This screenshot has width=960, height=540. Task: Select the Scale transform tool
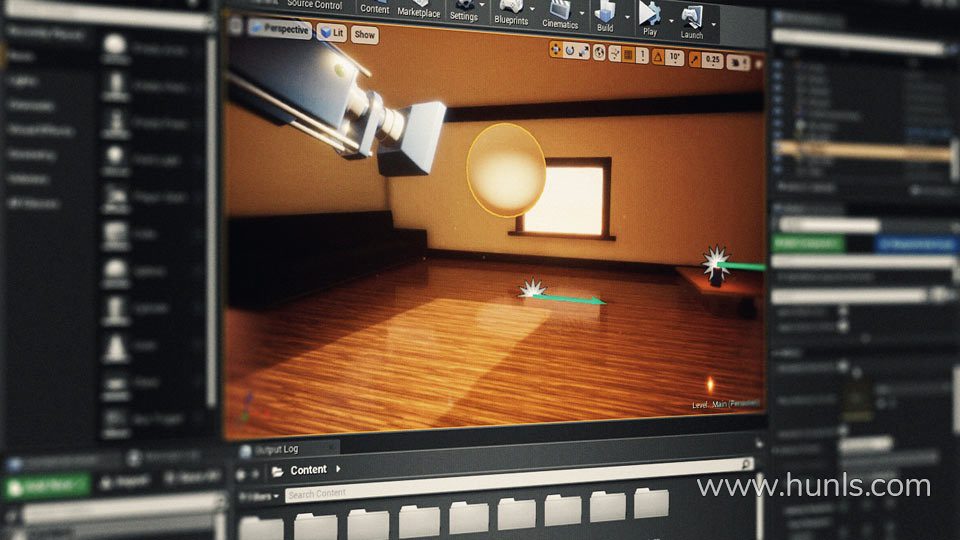click(x=584, y=52)
